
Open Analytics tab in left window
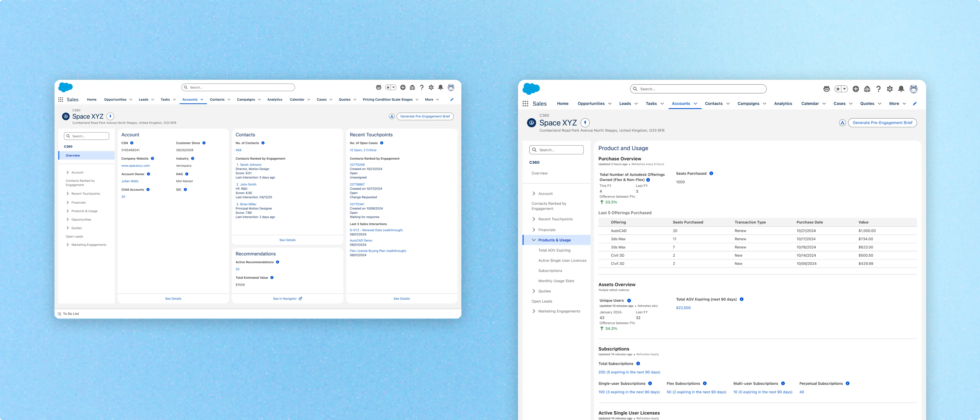(275, 100)
